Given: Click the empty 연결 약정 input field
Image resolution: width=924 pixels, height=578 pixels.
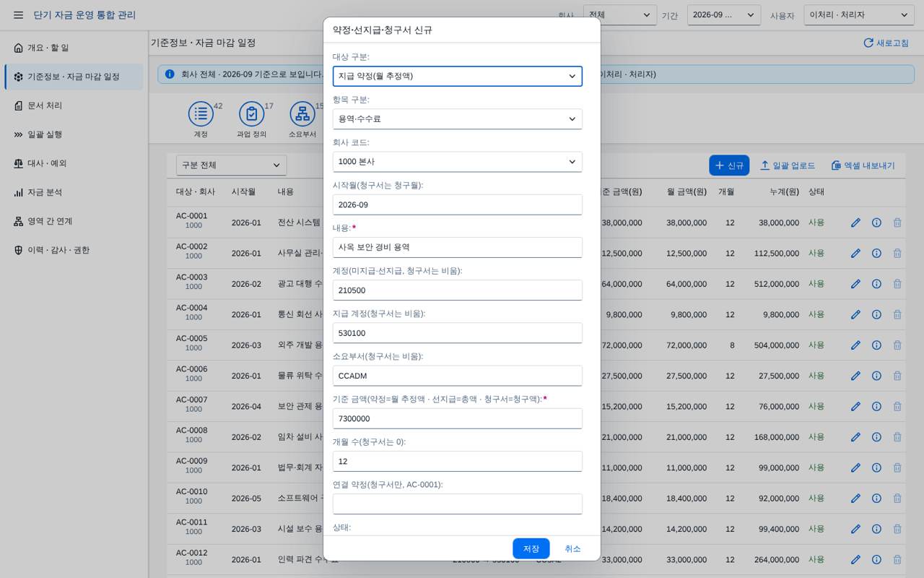Looking at the screenshot, I should pos(458,504).
